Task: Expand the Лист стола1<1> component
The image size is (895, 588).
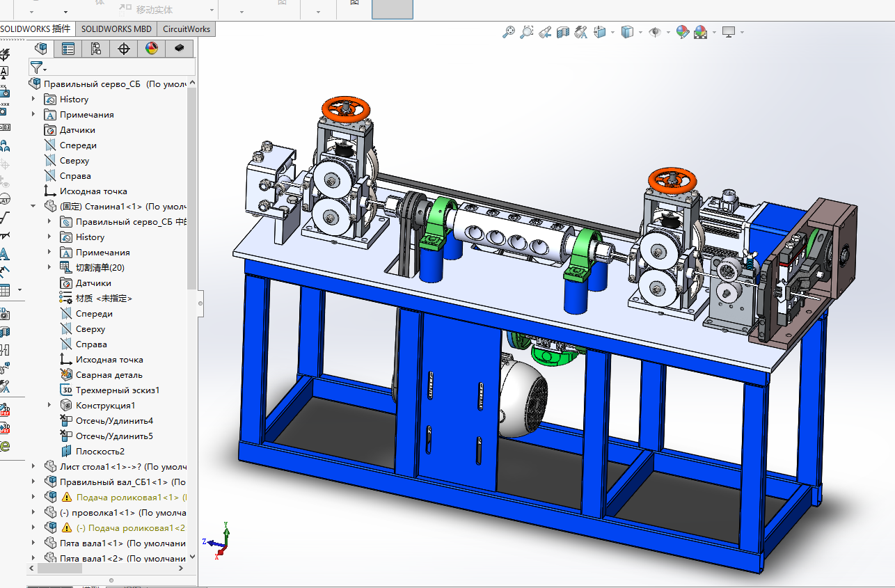Action: point(33,466)
